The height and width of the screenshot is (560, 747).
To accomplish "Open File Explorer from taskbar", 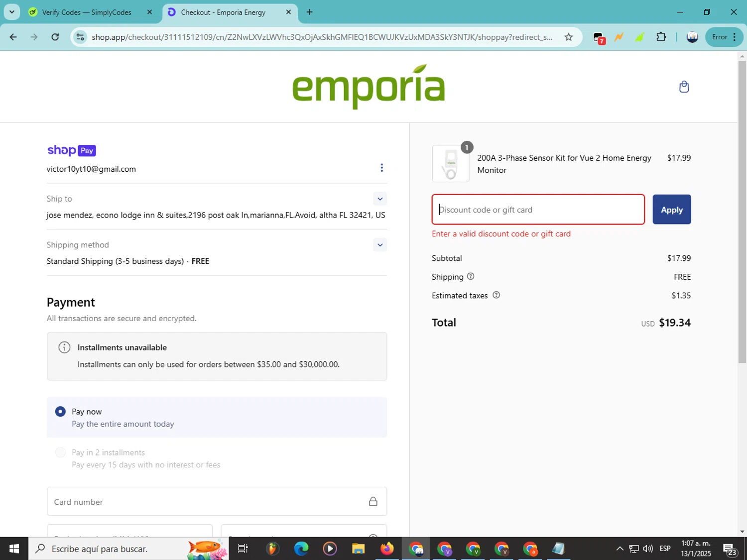I will 359,549.
